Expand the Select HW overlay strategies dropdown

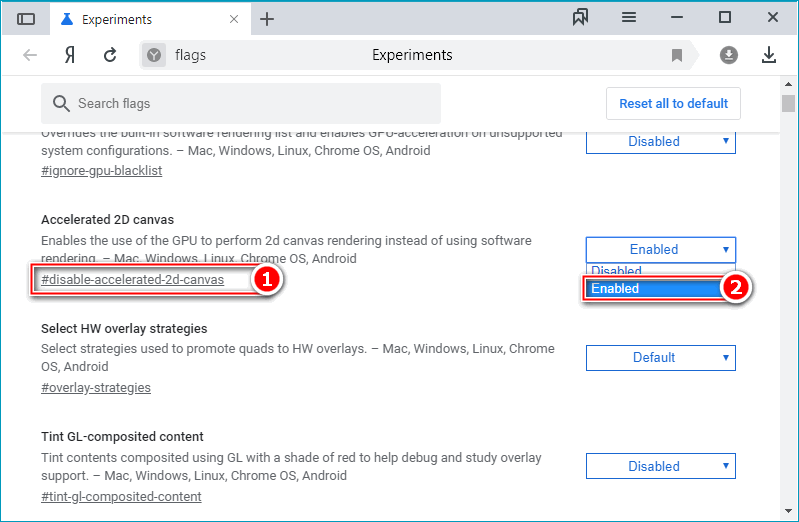660,358
